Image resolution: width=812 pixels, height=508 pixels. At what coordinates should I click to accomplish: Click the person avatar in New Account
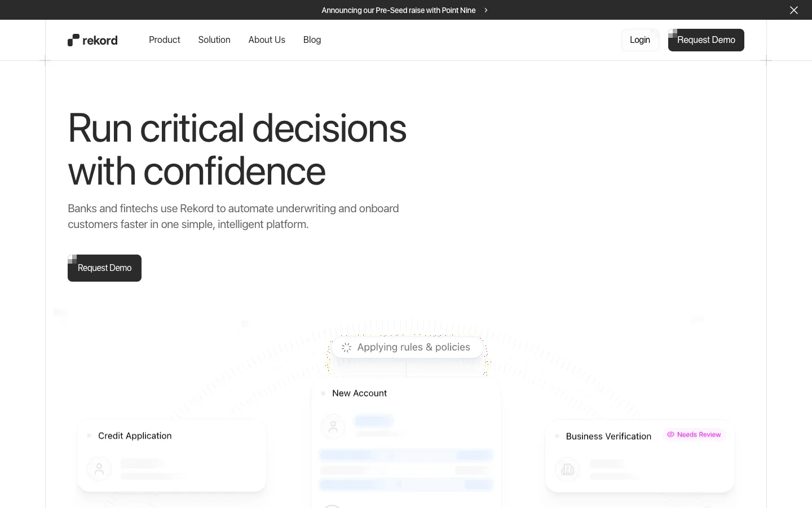[333, 427]
